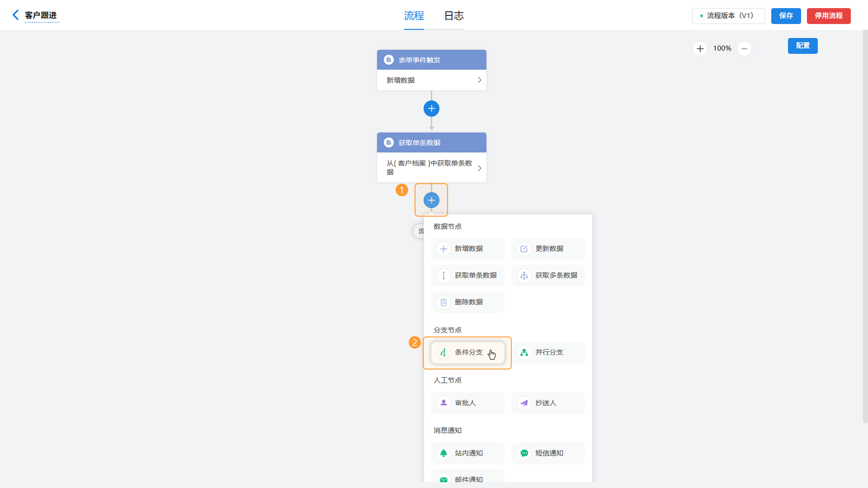Viewport: 868px width, 488px height.
Task: Save the flow with 保存 button
Action: pyautogui.click(x=786, y=16)
